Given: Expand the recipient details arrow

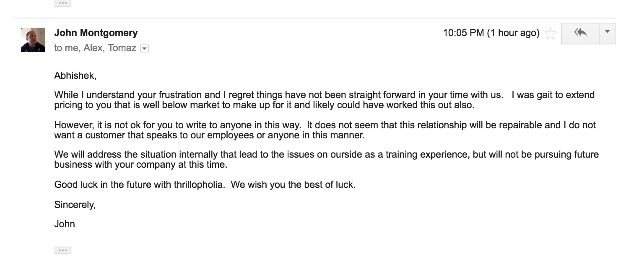Looking at the screenshot, I should (144, 48).
